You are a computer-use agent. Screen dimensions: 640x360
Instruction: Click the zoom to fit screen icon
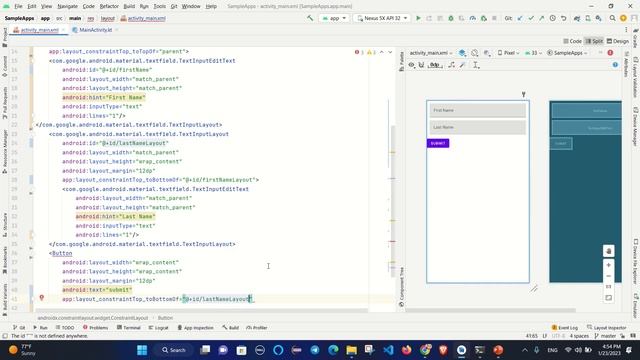click(609, 298)
